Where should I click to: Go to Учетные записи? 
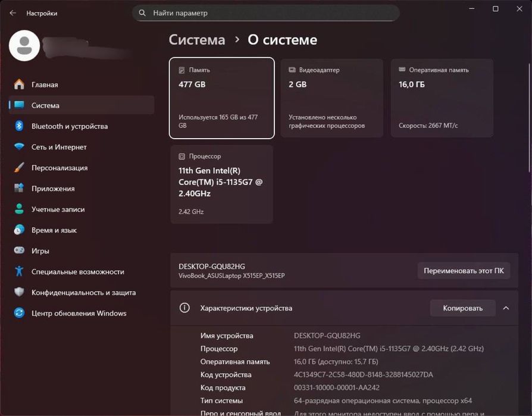pyautogui.click(x=82, y=209)
